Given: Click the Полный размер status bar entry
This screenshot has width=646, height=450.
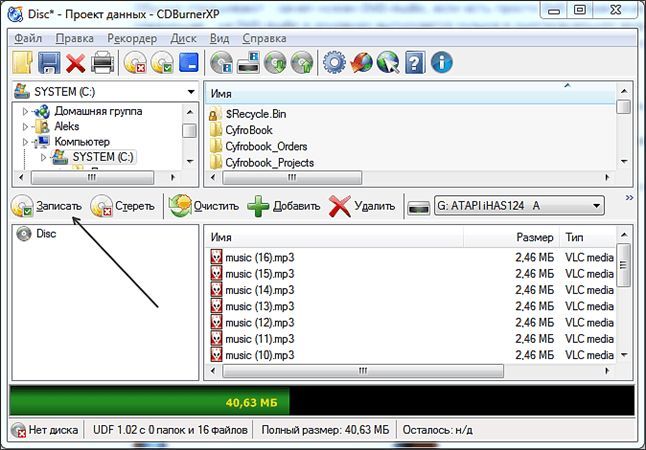Looking at the screenshot, I should click(325, 430).
